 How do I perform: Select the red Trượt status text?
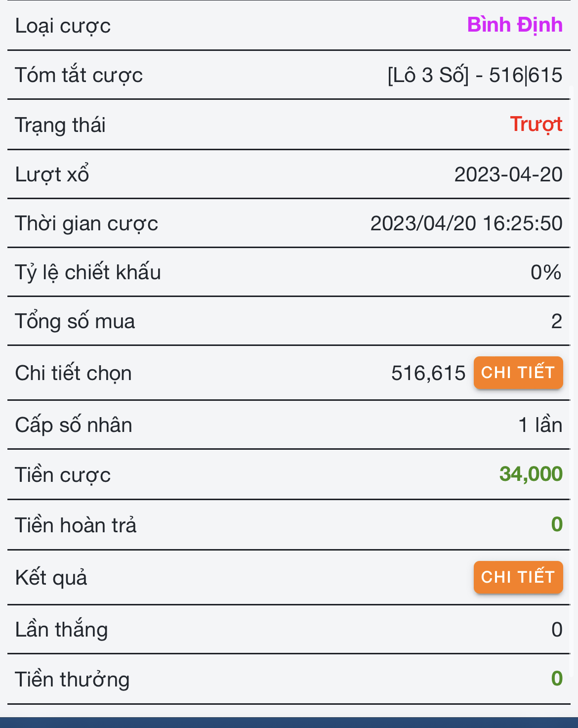536,125
